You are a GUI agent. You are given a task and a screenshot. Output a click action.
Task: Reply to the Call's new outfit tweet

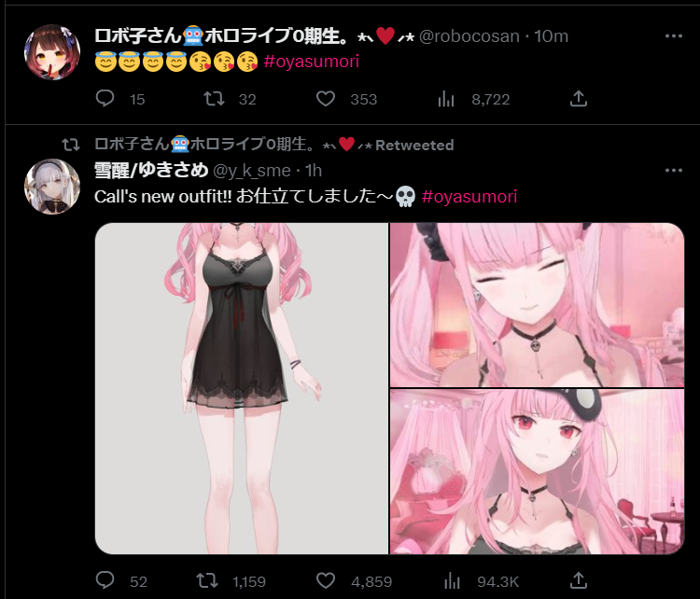(x=105, y=580)
